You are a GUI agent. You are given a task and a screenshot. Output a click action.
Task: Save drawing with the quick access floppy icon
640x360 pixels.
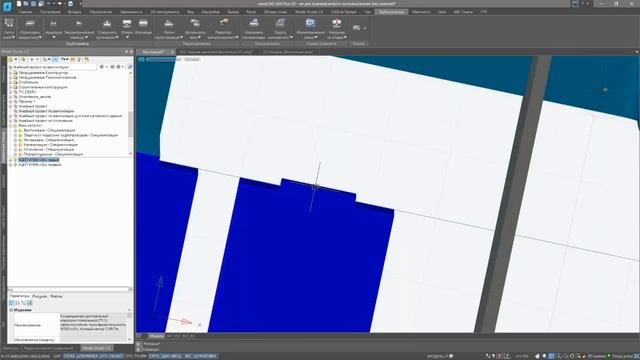point(33,3)
